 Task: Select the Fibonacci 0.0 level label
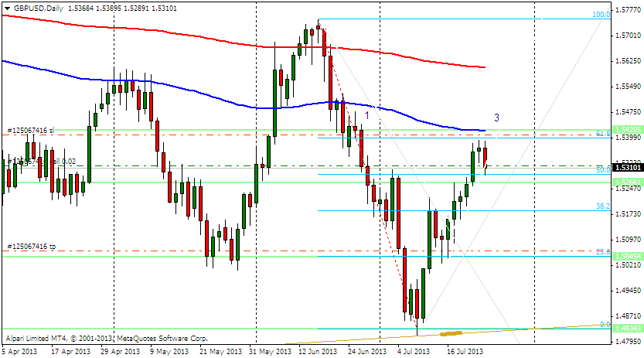(x=605, y=324)
